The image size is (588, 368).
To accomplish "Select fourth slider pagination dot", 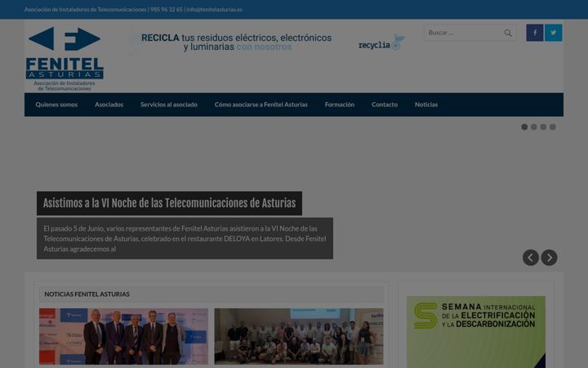I will (553, 127).
